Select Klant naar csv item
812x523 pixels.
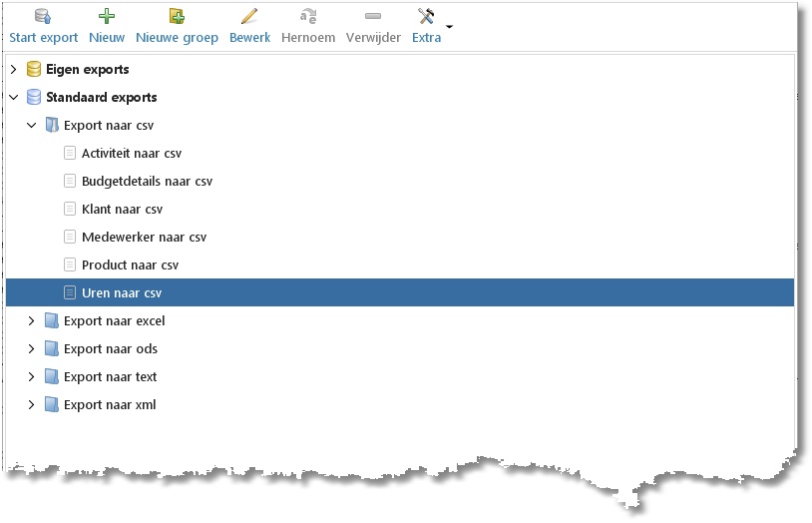point(123,210)
